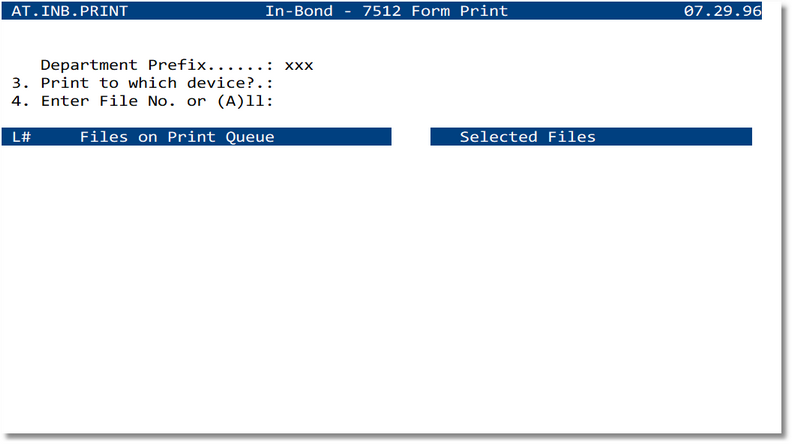Click the 'Files on Print Queue' header
The height and width of the screenshot is (444, 792).
point(177,137)
